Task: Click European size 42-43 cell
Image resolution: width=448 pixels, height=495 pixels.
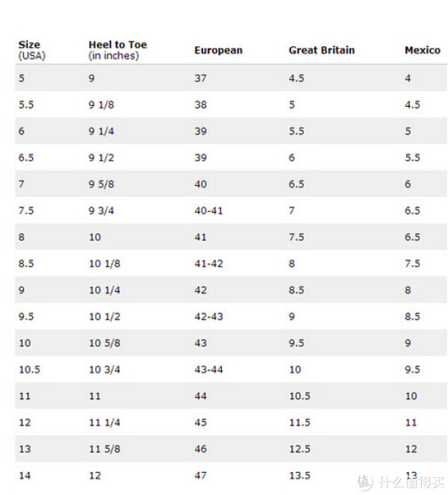Action: pos(208,317)
